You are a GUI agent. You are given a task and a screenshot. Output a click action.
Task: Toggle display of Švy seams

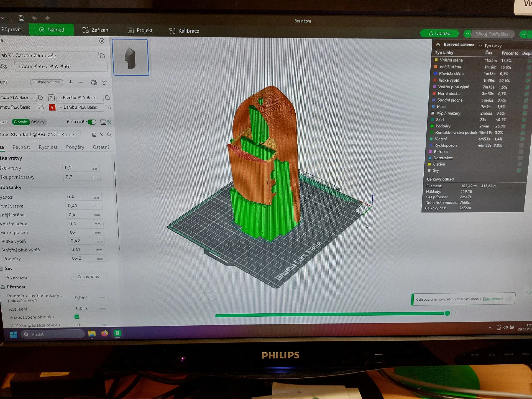pos(519,170)
